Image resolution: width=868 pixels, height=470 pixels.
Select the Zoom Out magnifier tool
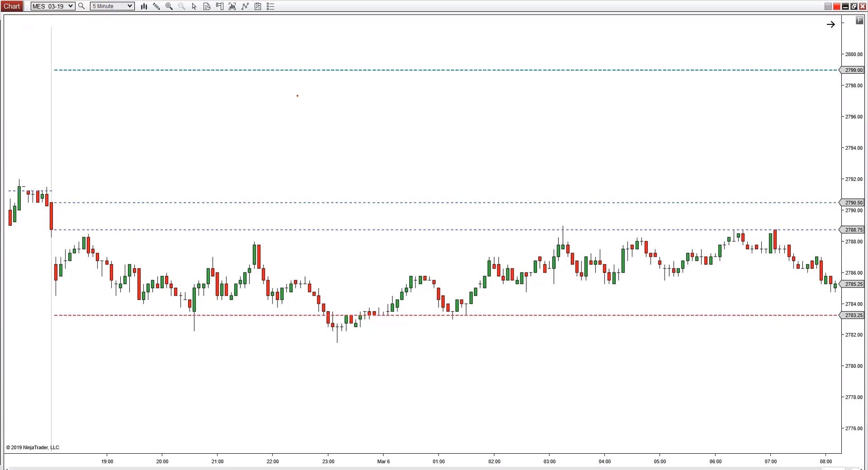click(x=182, y=6)
